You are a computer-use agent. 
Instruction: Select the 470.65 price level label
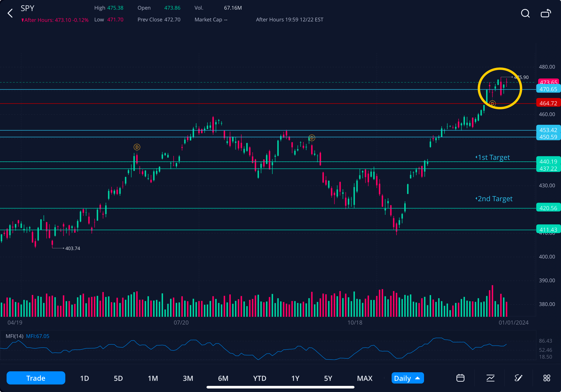(x=548, y=89)
